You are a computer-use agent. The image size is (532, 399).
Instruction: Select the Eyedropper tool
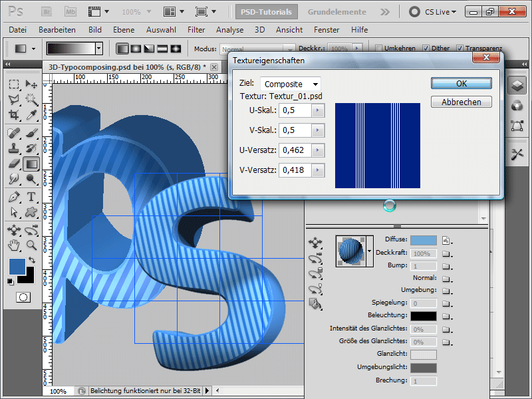click(x=31, y=115)
